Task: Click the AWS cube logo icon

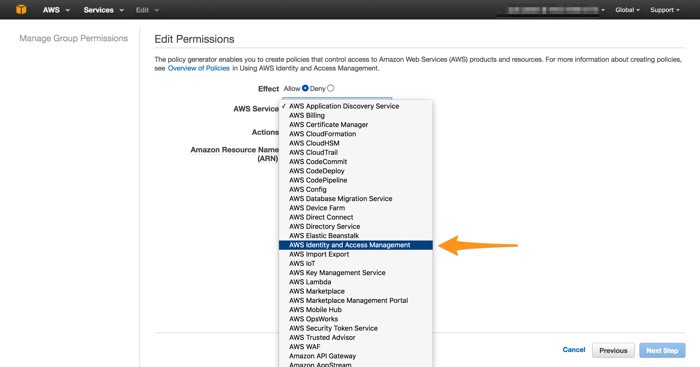Action: click(x=21, y=9)
